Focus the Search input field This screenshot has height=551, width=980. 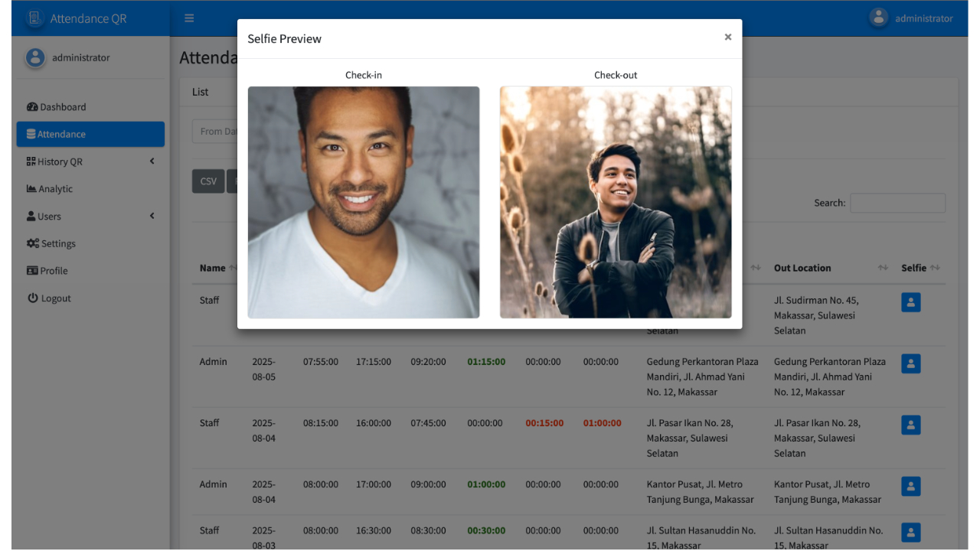click(x=897, y=203)
